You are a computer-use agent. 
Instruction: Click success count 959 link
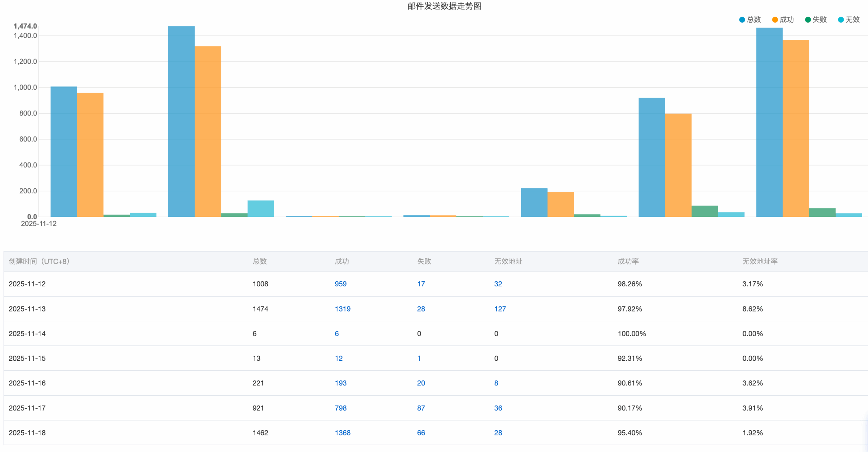pyautogui.click(x=340, y=284)
